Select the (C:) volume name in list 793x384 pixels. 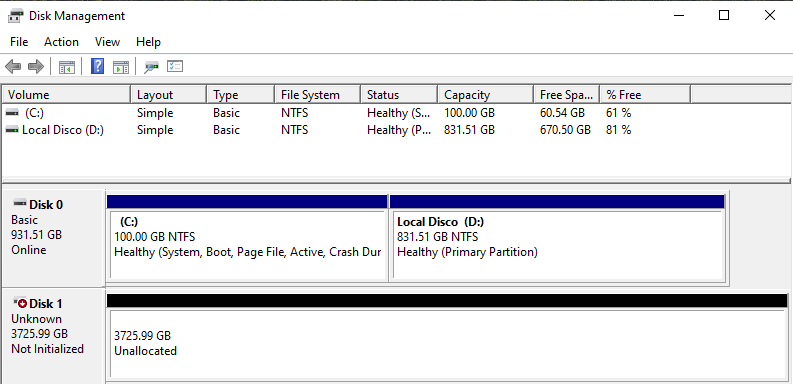tap(34, 113)
